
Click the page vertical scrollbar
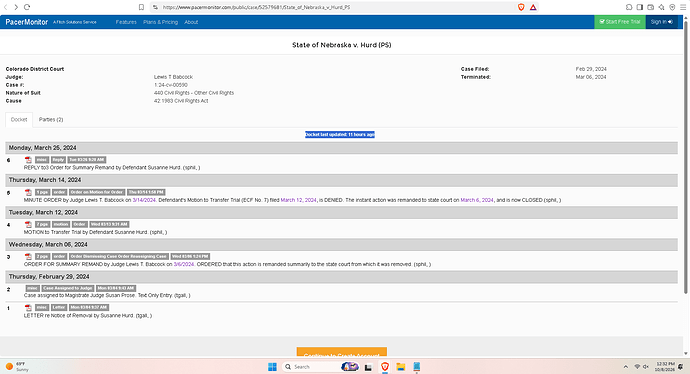pyautogui.click(x=685, y=157)
